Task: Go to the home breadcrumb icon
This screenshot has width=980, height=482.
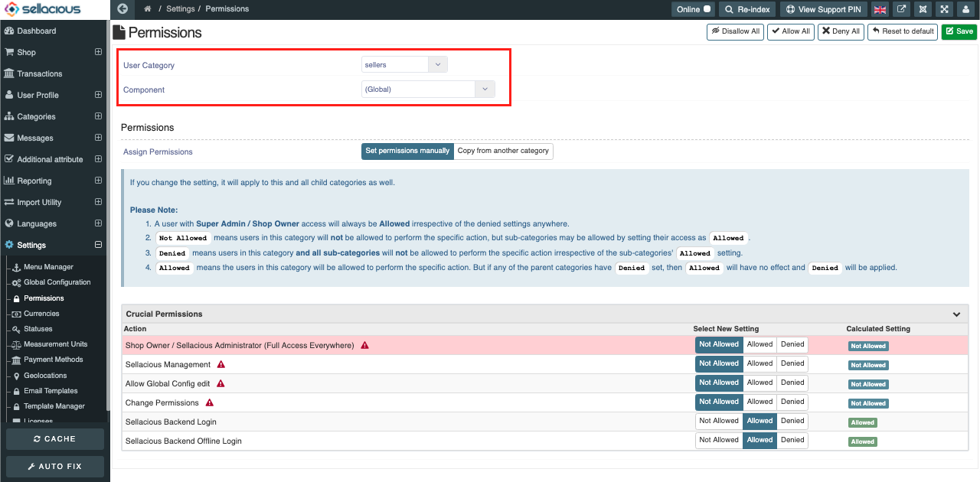Action: (x=147, y=9)
